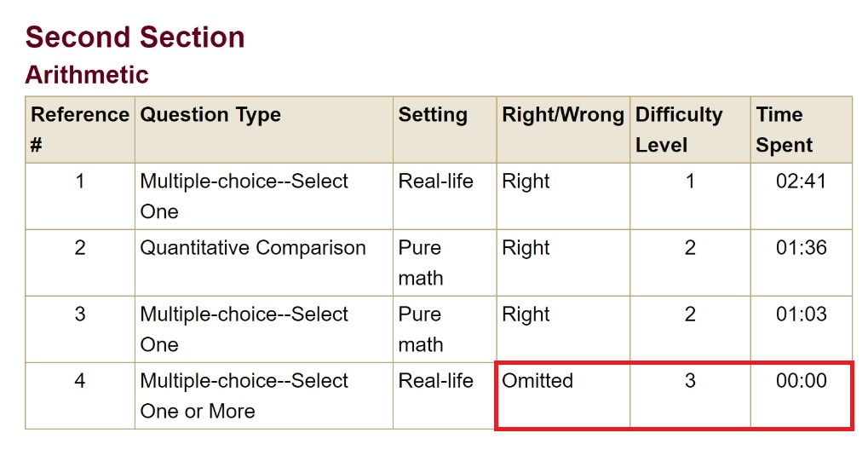Select the "Question Type" column header

(210, 115)
